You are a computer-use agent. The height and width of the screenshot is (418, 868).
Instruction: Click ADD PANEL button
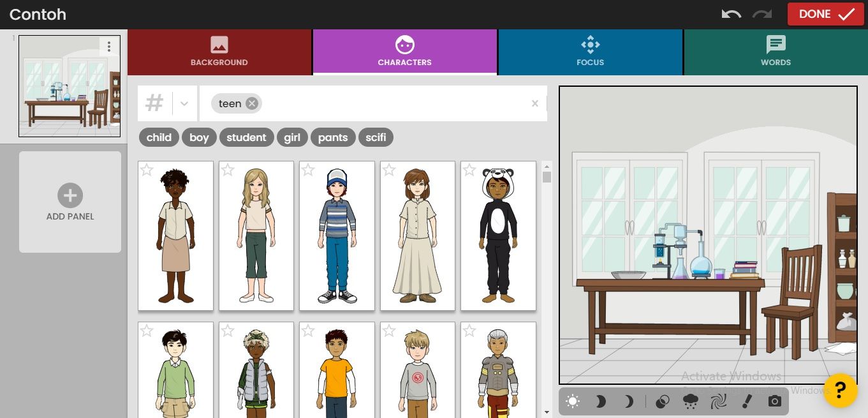[70, 202]
